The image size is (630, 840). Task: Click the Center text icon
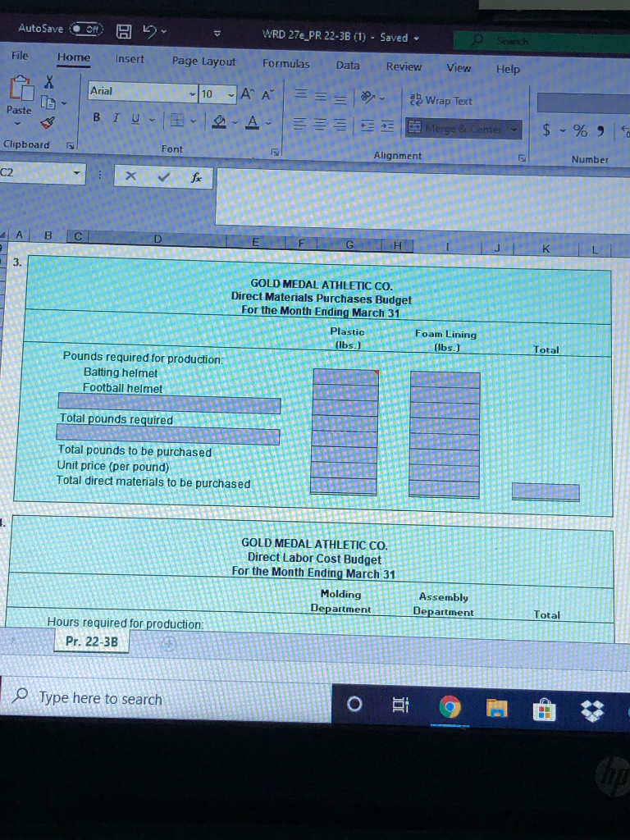pyautogui.click(x=320, y=125)
